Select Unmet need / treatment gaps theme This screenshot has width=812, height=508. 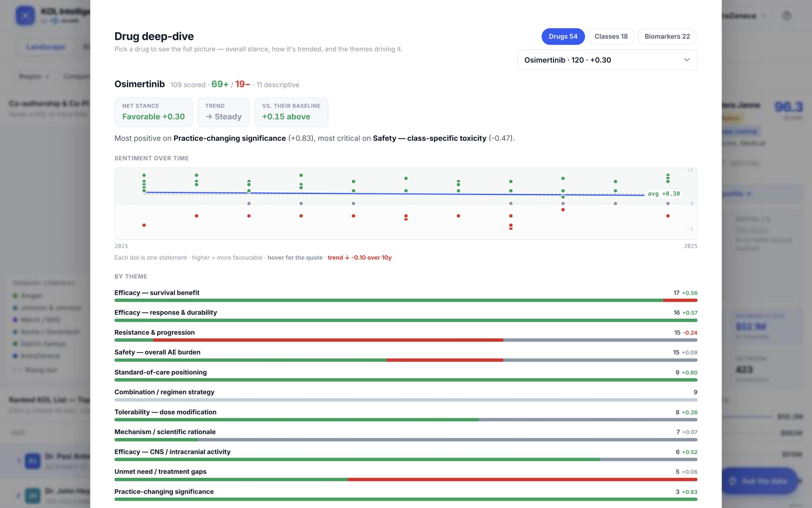click(406, 475)
